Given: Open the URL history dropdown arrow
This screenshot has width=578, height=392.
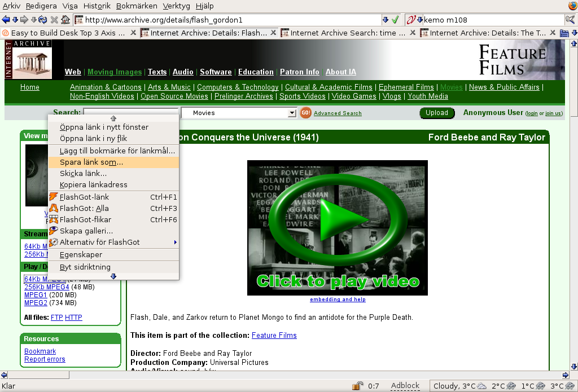Looking at the screenshot, I should [385, 20].
